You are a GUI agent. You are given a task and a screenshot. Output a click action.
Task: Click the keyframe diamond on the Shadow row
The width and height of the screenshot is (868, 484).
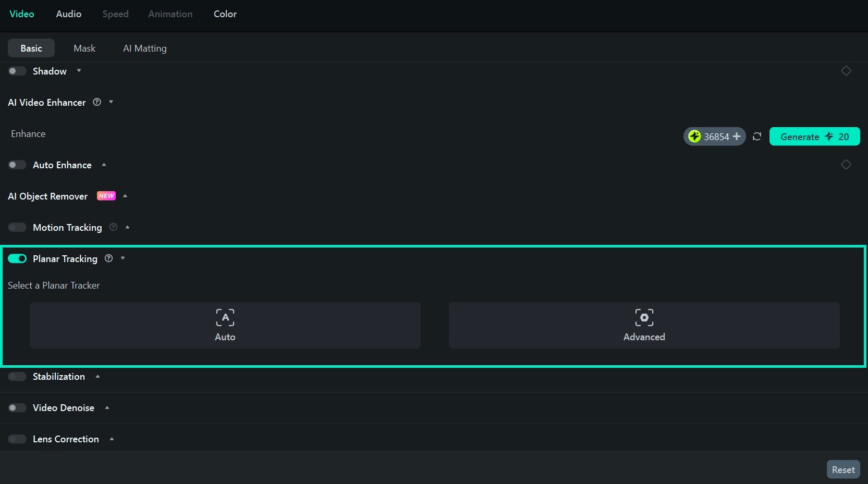click(846, 71)
